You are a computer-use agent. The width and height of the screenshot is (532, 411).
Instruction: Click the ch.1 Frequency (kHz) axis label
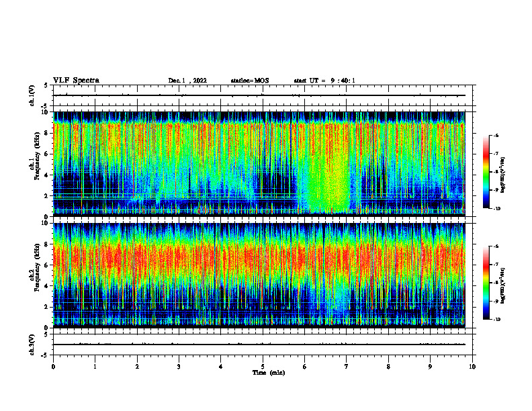coord(34,156)
